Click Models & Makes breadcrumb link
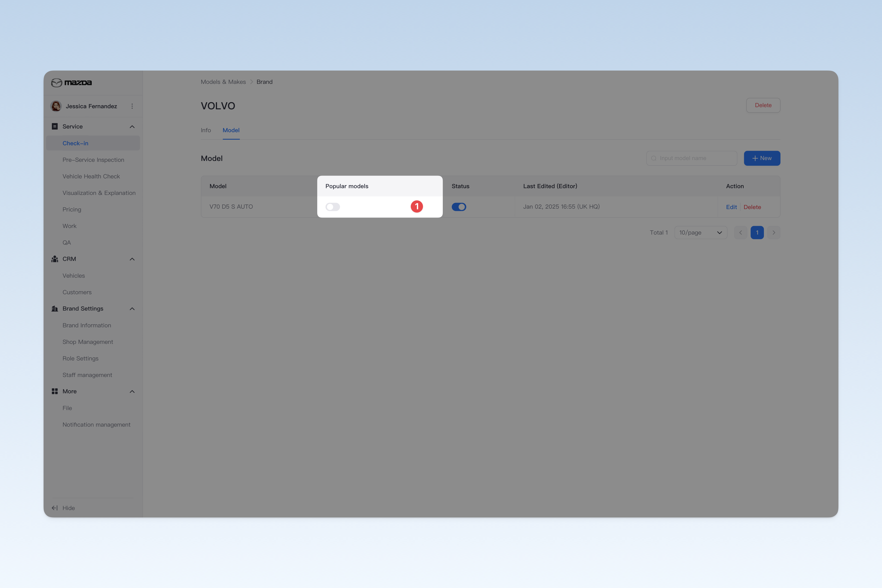Screen dimensions: 882x588 coord(223,82)
